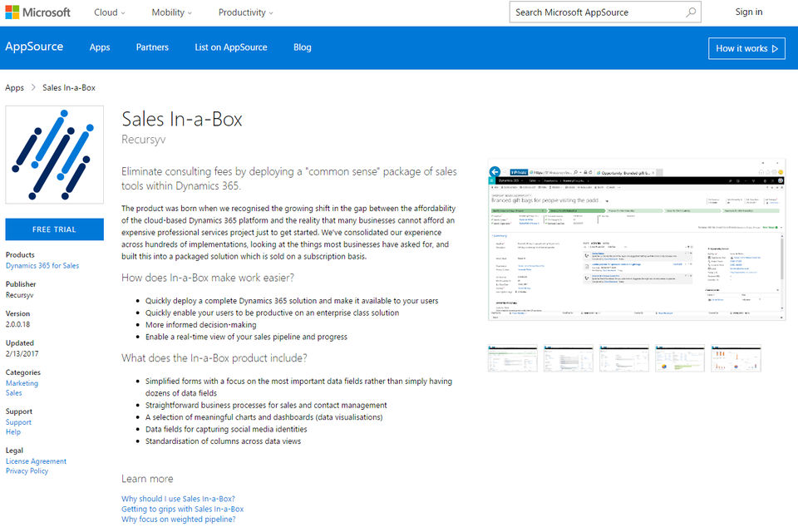The width and height of the screenshot is (798, 532).
Task: Click the More informed decision-making bullet
Action: [201, 325]
